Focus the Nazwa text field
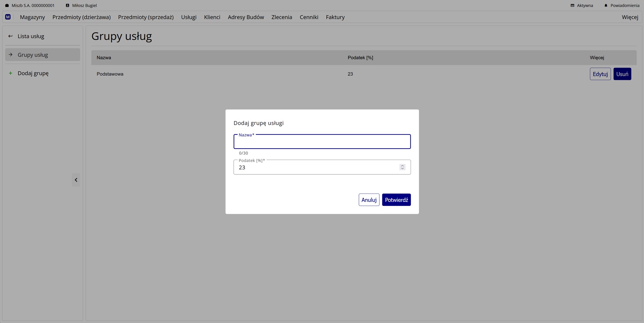 322,142
